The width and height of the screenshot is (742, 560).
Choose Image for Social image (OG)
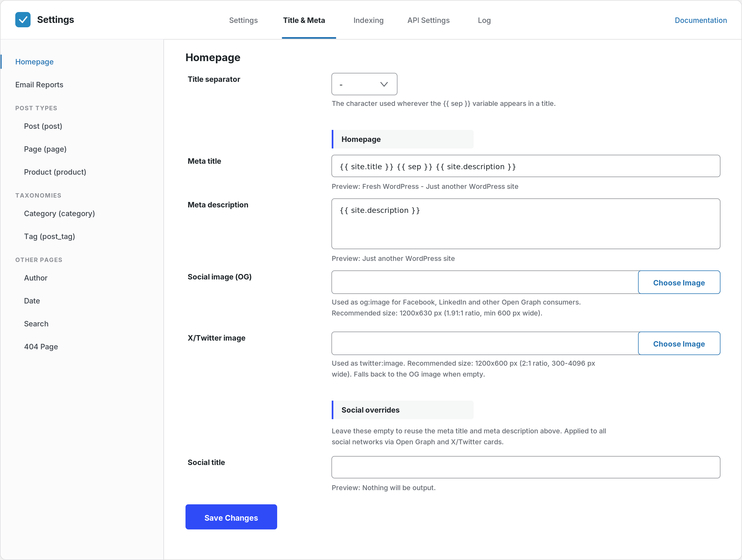tap(679, 282)
